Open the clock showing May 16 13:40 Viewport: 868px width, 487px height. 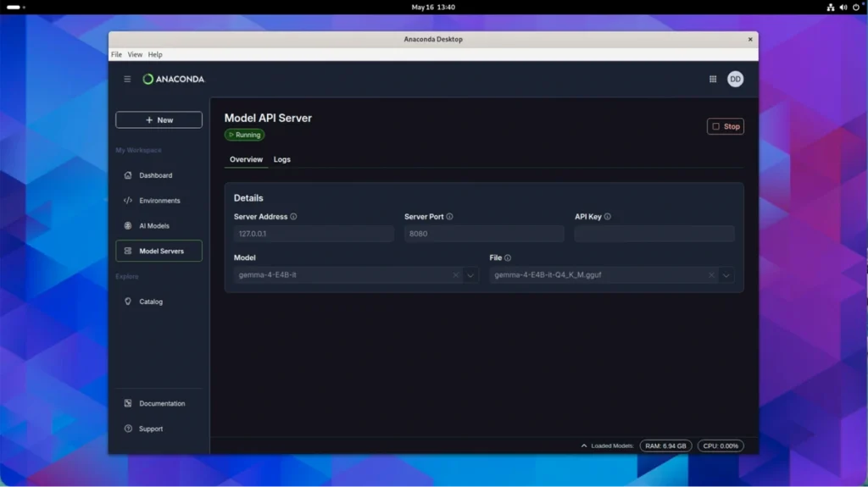(x=433, y=7)
